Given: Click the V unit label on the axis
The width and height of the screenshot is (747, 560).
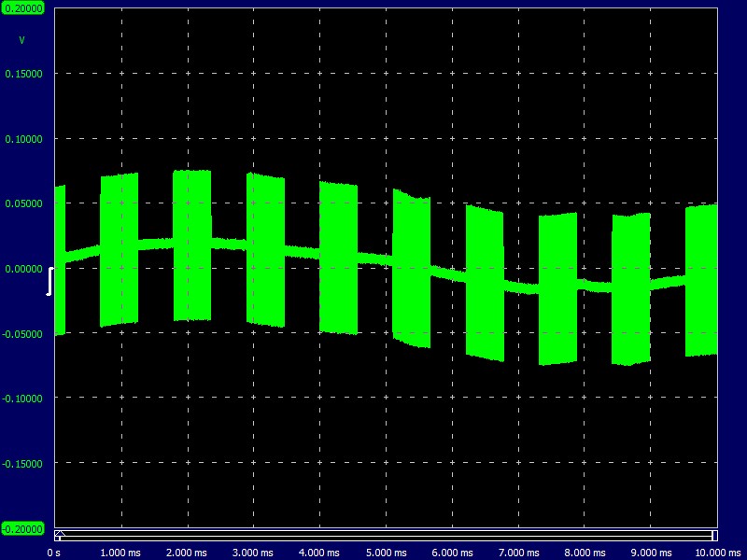Looking at the screenshot, I should 21,40.
